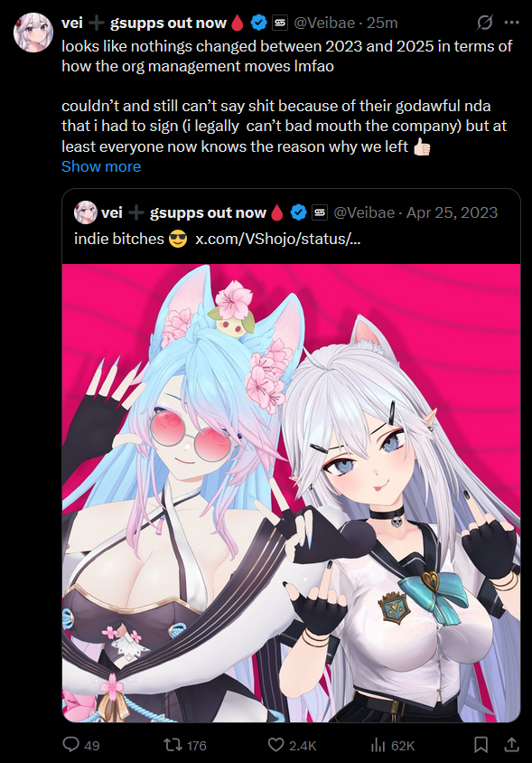Repost the tweet via the retweet icon

tap(173, 745)
